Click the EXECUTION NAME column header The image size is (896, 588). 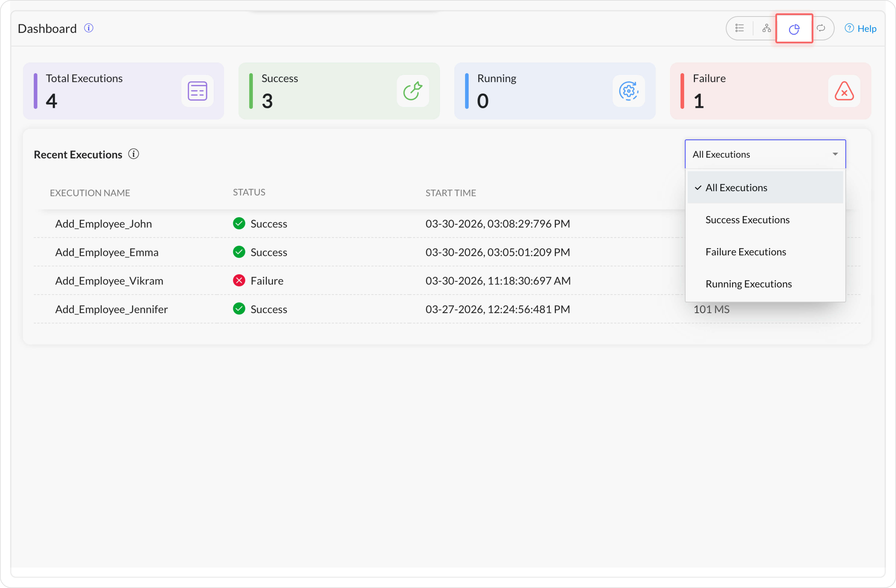tap(90, 193)
